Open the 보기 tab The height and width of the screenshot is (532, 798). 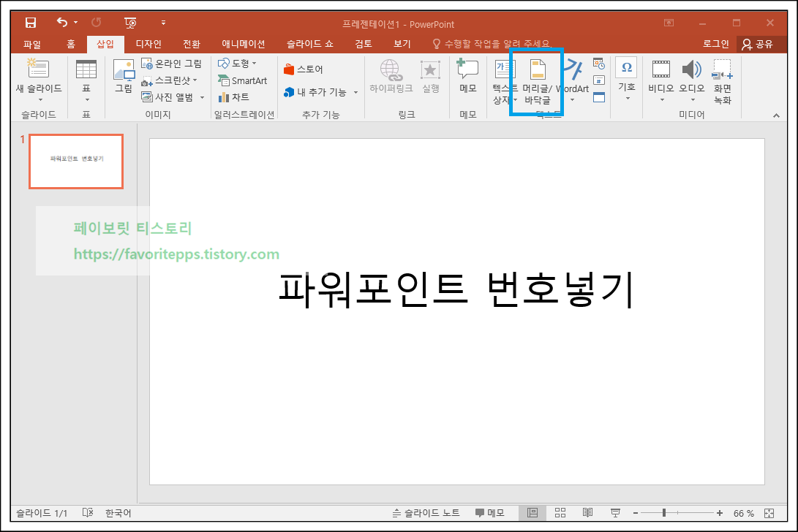pyautogui.click(x=402, y=45)
